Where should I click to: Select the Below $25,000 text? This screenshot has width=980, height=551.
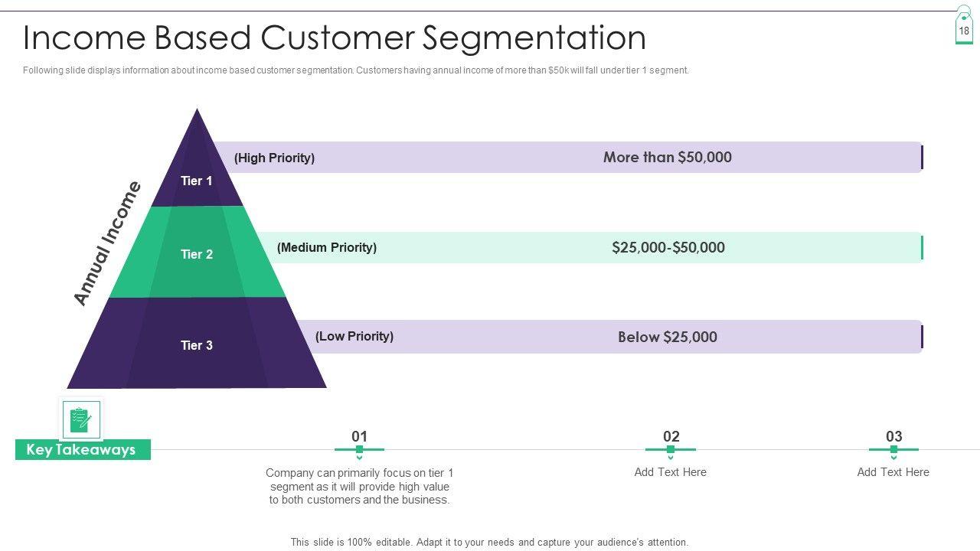(667, 337)
